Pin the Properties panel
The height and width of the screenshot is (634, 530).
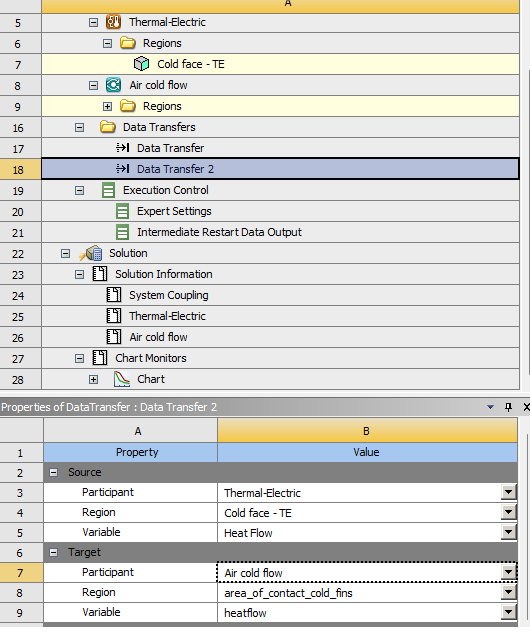[x=508, y=407]
